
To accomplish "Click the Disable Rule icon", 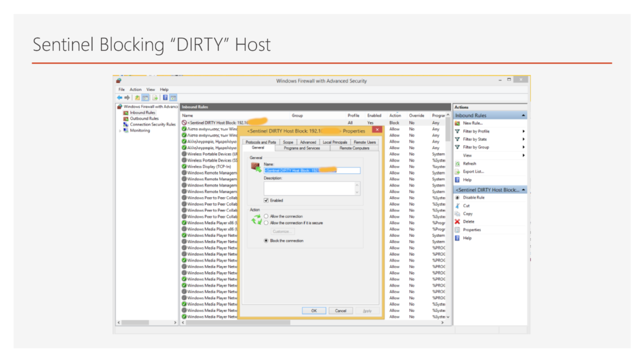I will pyautogui.click(x=458, y=197).
